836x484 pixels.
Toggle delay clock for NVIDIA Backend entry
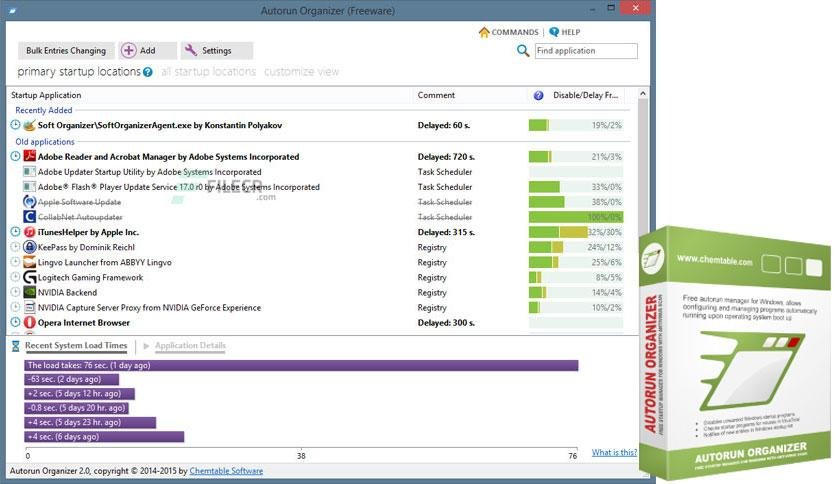pyautogui.click(x=15, y=292)
